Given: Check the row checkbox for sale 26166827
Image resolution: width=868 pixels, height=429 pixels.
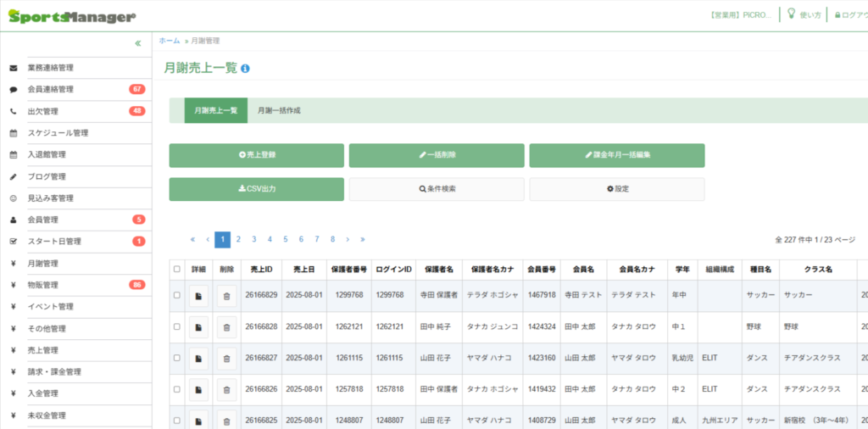Looking at the screenshot, I should pos(176,358).
